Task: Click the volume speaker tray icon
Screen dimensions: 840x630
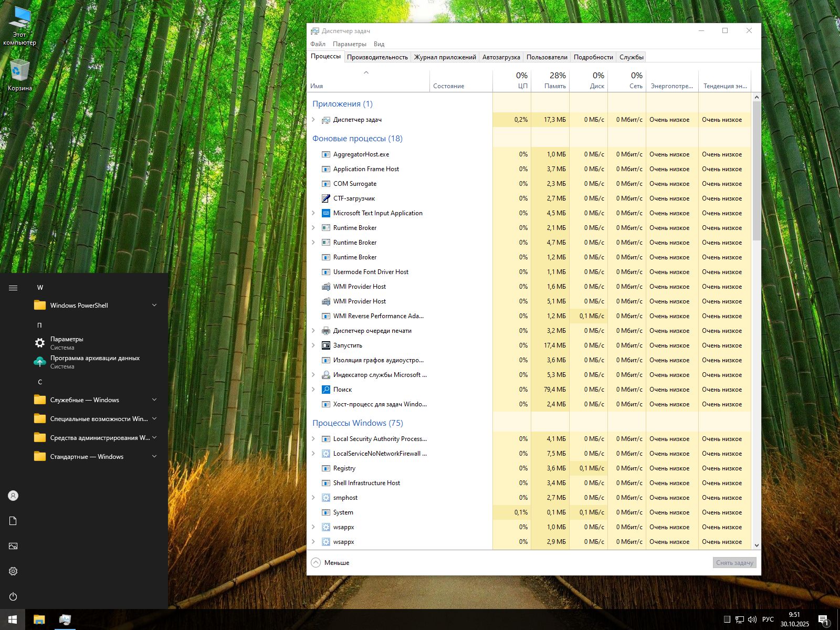Action: 752,619
